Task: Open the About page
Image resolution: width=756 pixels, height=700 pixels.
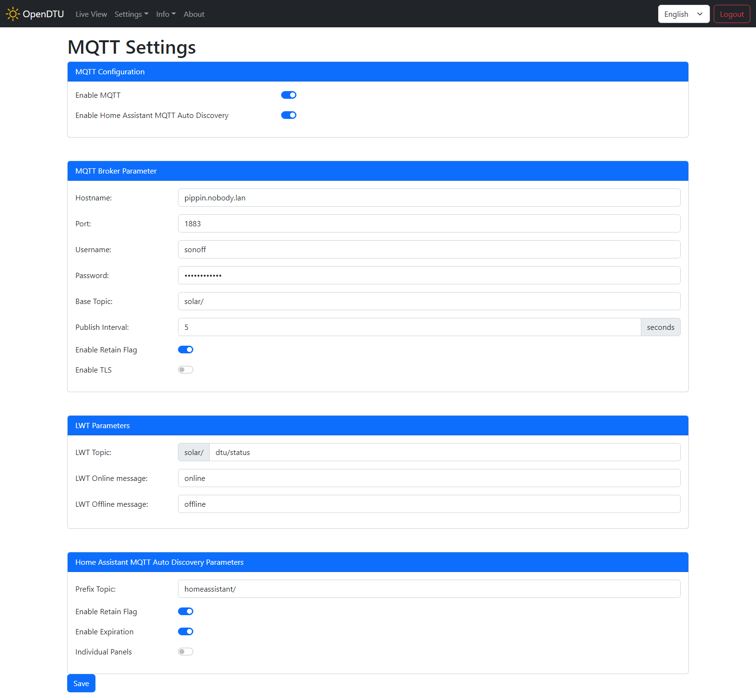Action: (194, 14)
